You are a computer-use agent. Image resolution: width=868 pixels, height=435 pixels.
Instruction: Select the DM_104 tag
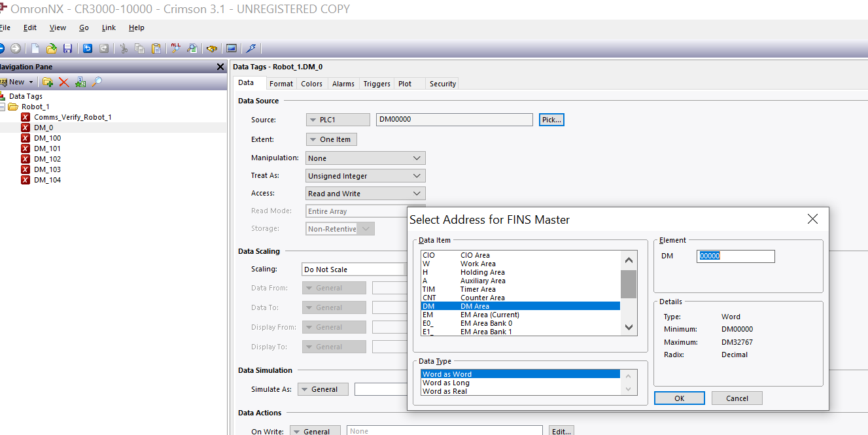pyautogui.click(x=47, y=180)
